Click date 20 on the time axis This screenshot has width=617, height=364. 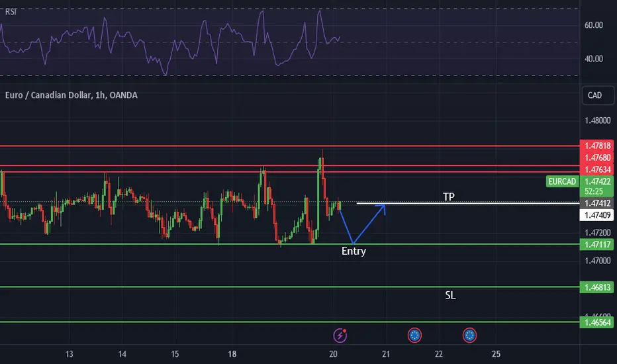point(333,354)
